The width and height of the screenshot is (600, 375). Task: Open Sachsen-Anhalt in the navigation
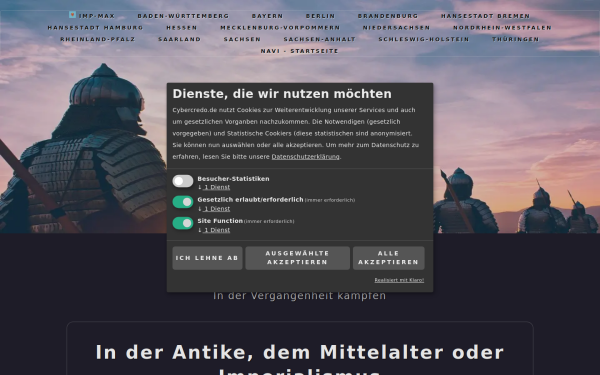pyautogui.click(x=320, y=39)
